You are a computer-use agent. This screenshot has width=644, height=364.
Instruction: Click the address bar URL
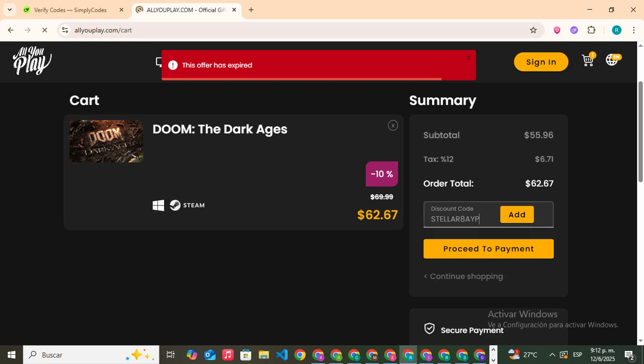[x=103, y=30]
